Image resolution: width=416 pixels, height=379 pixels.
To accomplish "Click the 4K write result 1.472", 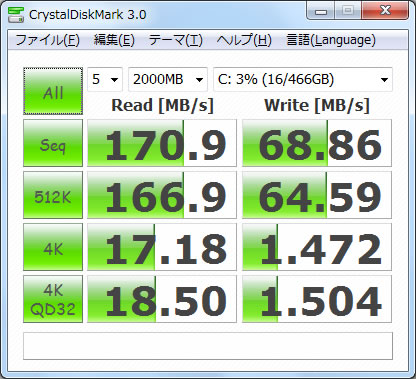I will point(317,247).
